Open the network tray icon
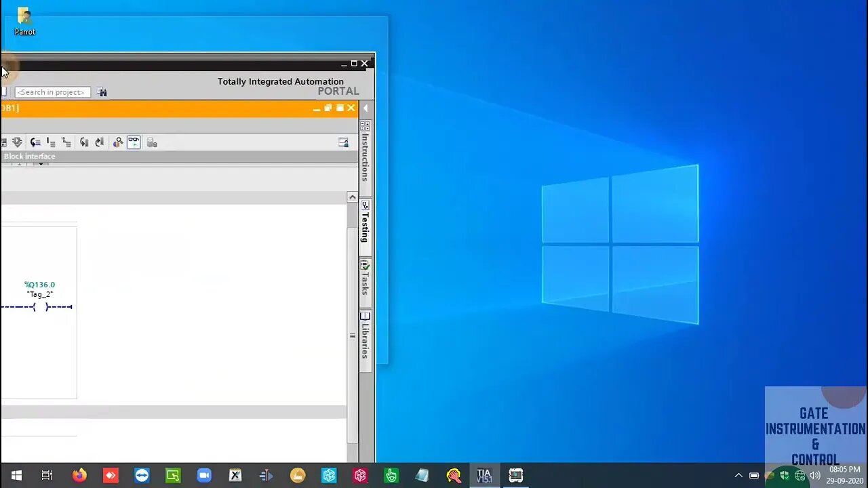Screen dimensions: 868x488 point(800,476)
